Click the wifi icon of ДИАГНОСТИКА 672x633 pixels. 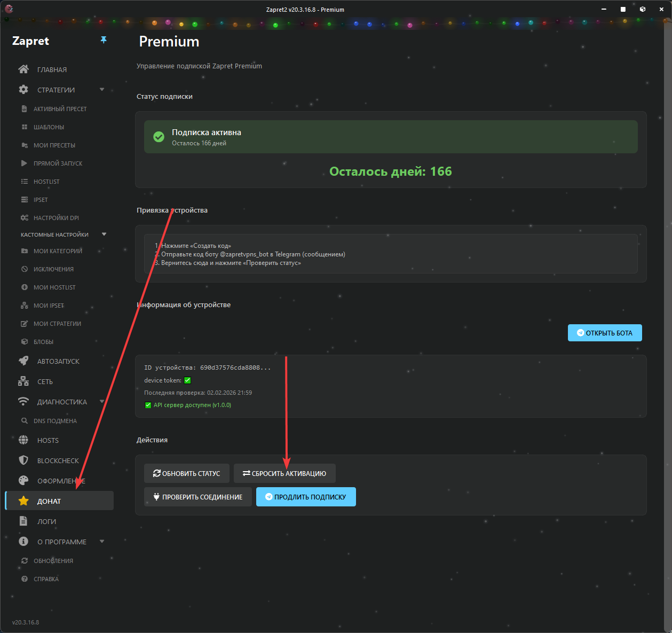23,402
